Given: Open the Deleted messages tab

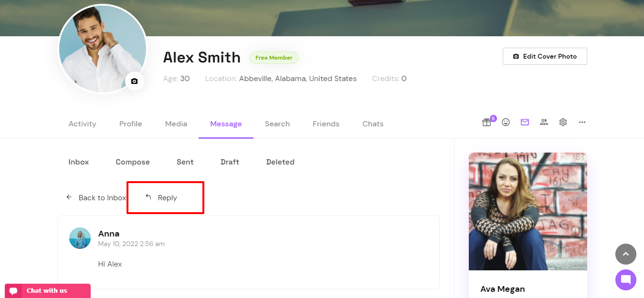Looking at the screenshot, I should coord(280,162).
